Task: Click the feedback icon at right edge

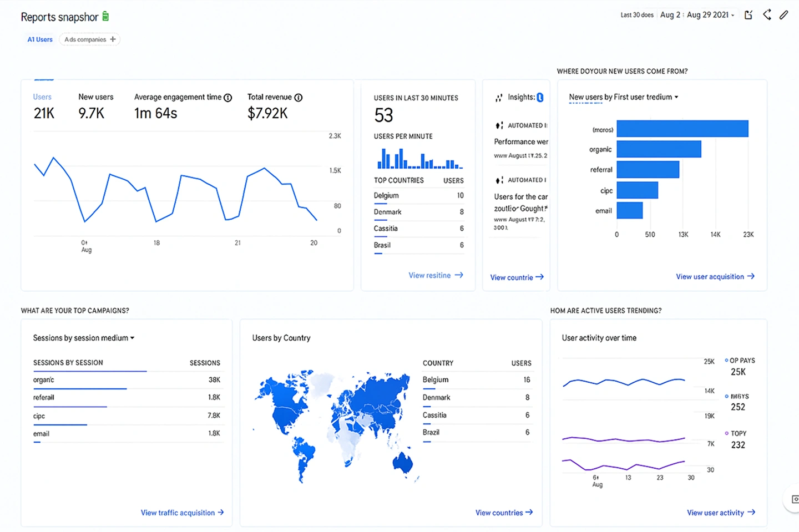Action: coord(794,499)
